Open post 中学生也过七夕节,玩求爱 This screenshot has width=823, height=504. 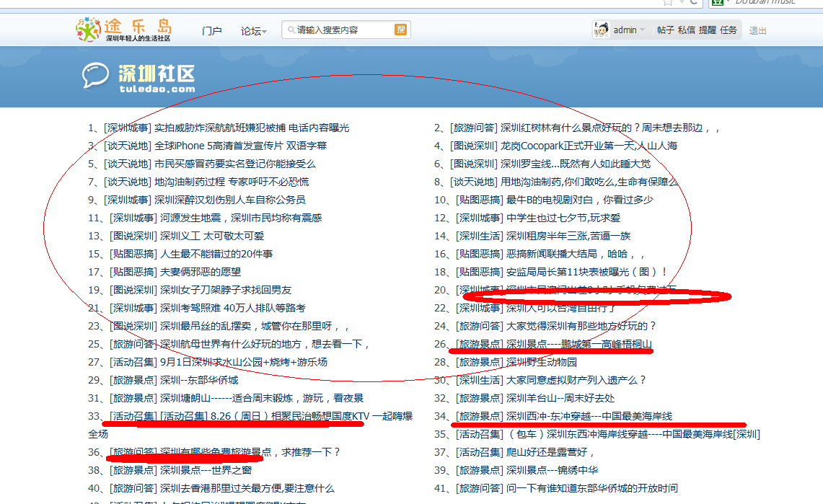pyautogui.click(x=563, y=218)
